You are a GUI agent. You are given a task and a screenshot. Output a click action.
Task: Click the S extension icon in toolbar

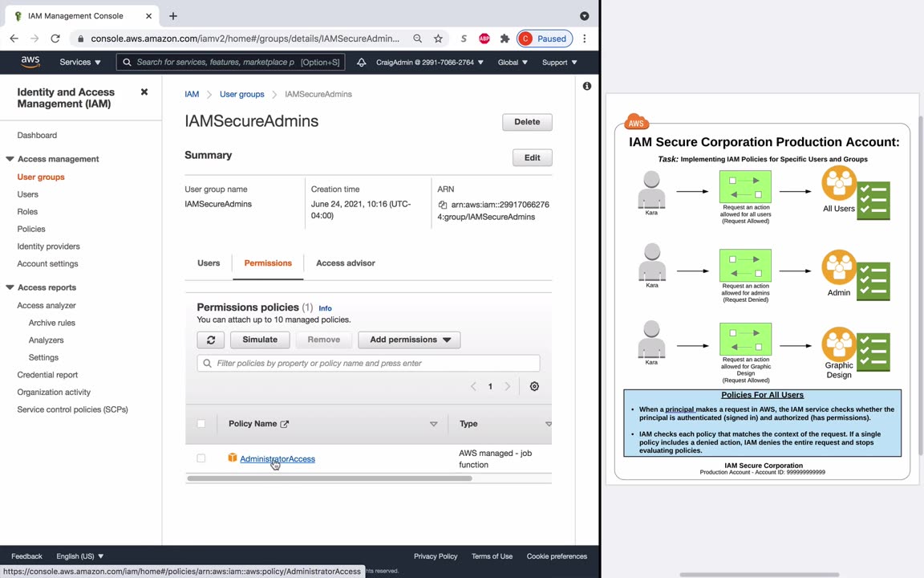click(x=464, y=39)
